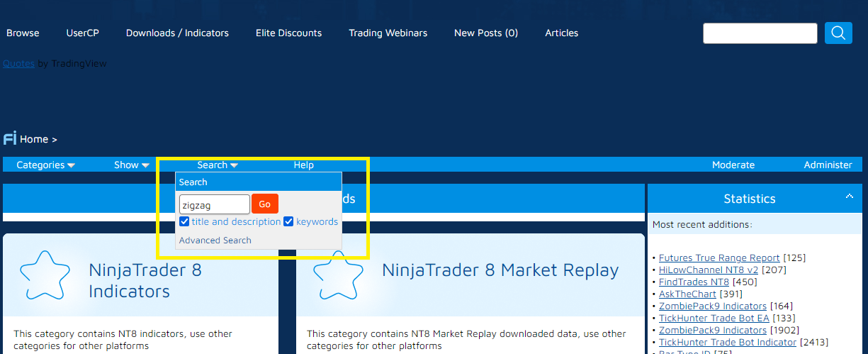The width and height of the screenshot is (868, 354).
Task: Click the NinjaTrader 8 Market Replay star icon
Action: click(338, 274)
